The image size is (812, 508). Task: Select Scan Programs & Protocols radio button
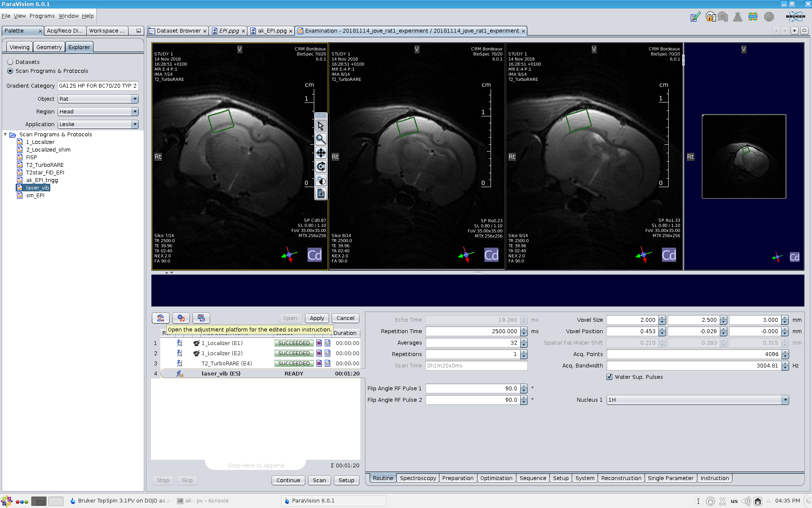(x=10, y=71)
